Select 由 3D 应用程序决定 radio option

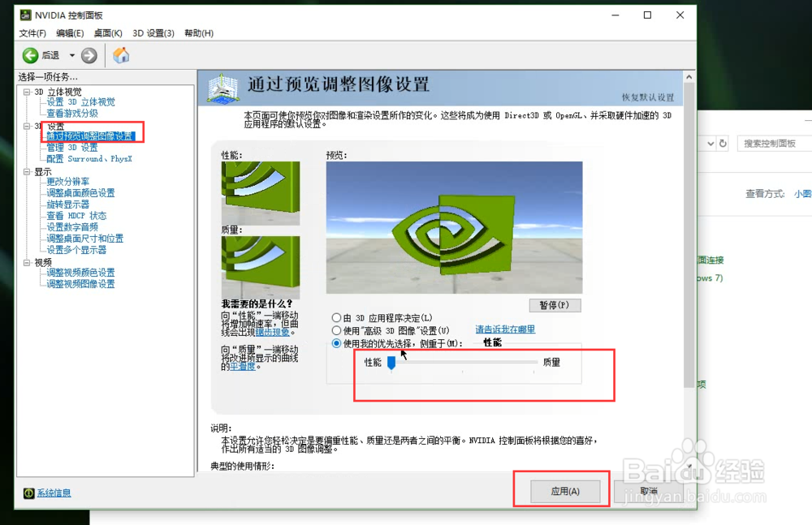click(x=337, y=318)
